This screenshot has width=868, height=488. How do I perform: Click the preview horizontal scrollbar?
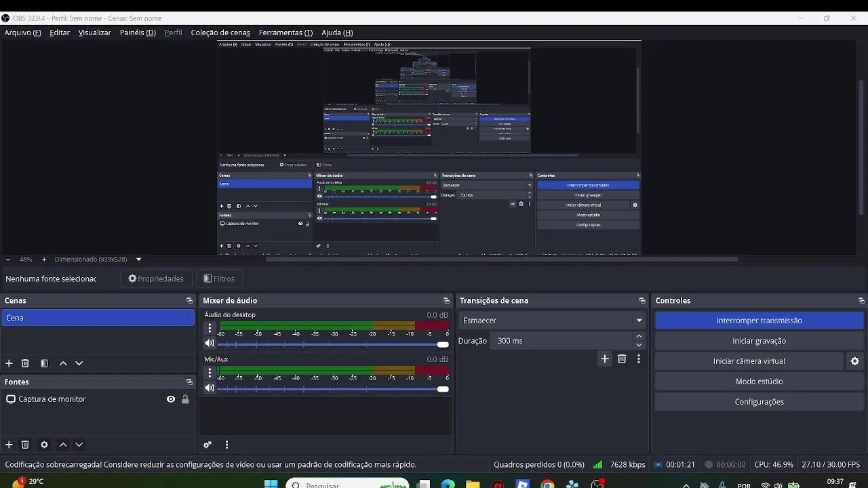(502, 259)
